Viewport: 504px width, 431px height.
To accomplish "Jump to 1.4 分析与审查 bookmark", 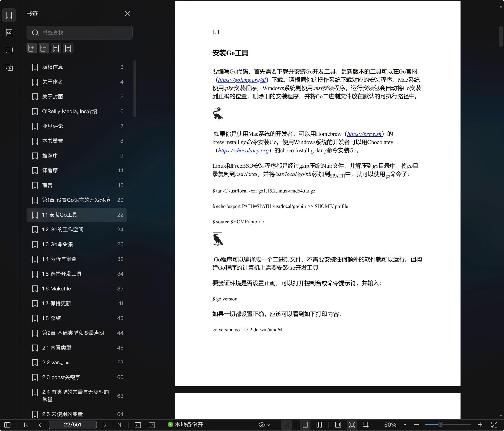I will (x=77, y=259).
